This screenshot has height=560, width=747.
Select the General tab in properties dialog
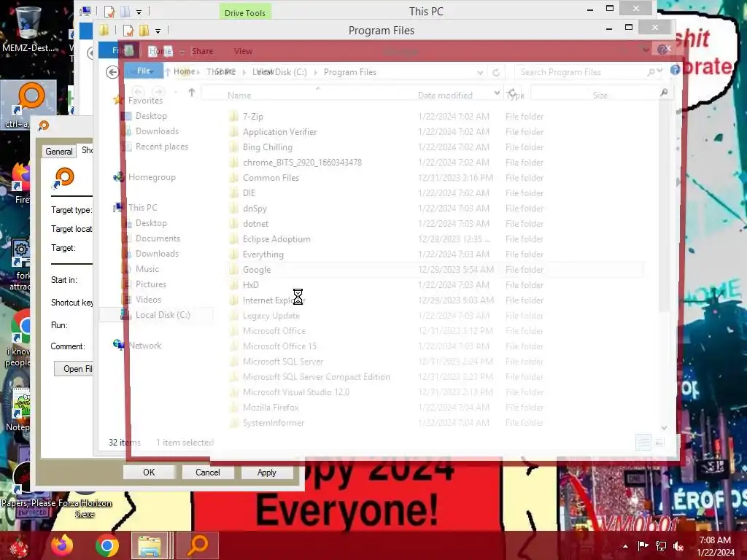tap(59, 152)
